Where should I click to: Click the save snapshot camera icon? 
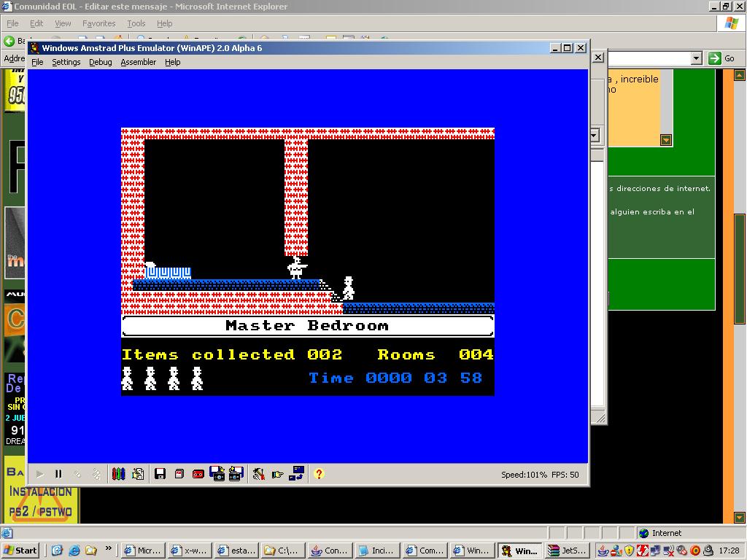217,473
